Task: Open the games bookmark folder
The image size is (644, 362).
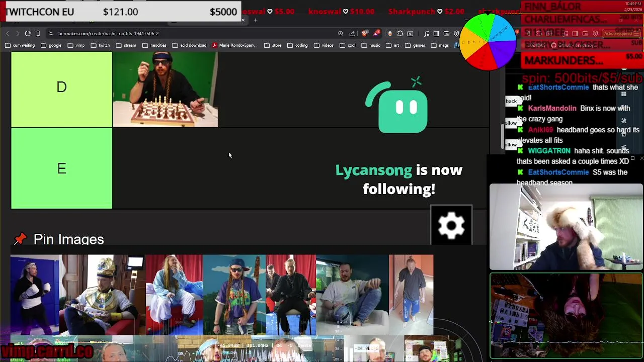Action: [415, 45]
